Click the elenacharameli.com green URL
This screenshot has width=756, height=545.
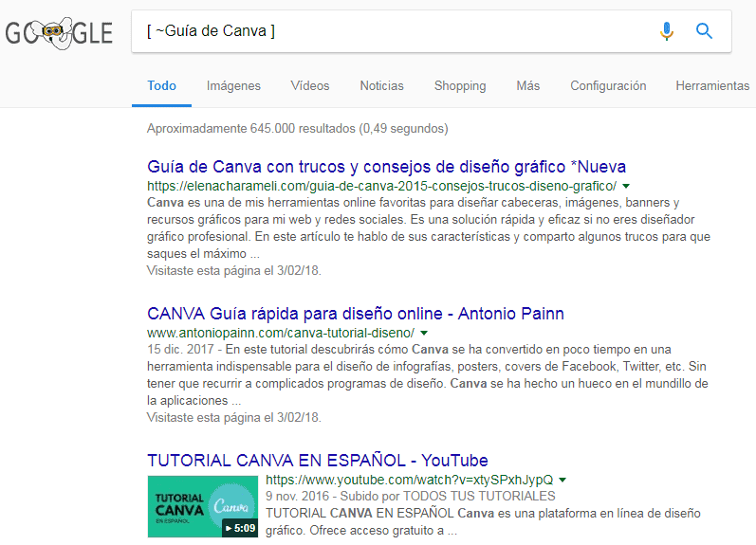coord(381,186)
